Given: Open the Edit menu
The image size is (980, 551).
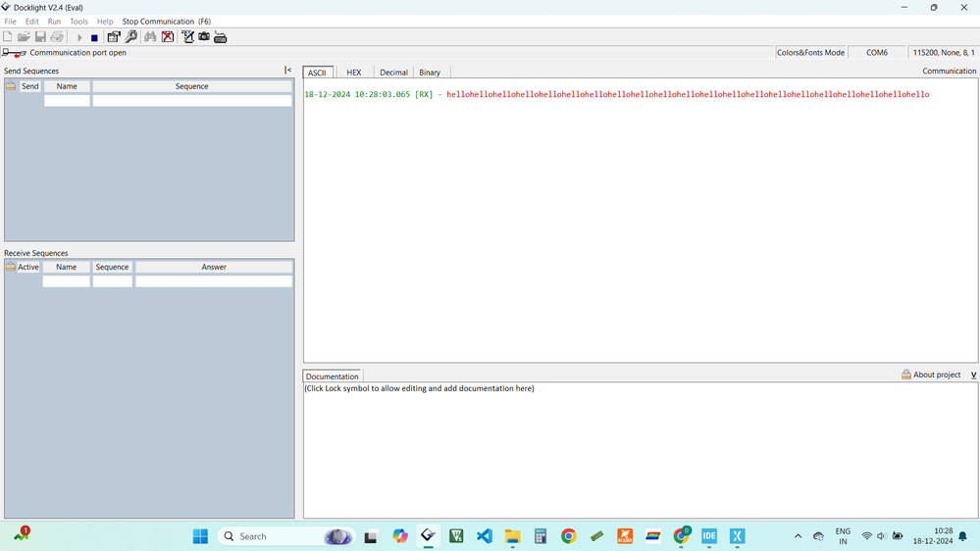Looking at the screenshot, I should point(31,22).
